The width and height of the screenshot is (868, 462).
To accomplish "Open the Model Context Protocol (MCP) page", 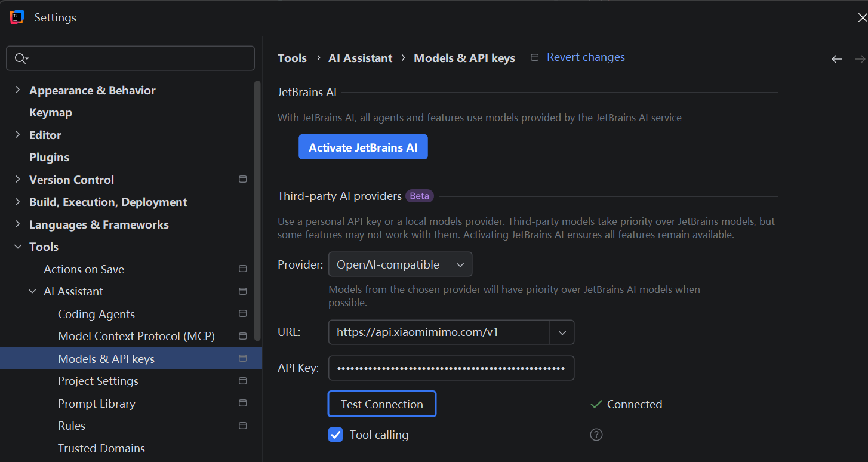I will click(x=136, y=336).
